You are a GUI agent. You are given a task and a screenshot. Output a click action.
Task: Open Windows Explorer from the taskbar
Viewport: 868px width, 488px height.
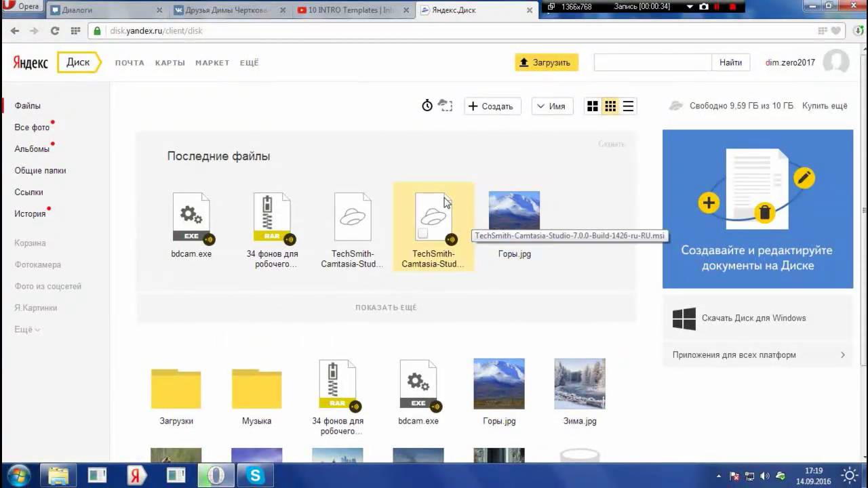(58, 476)
